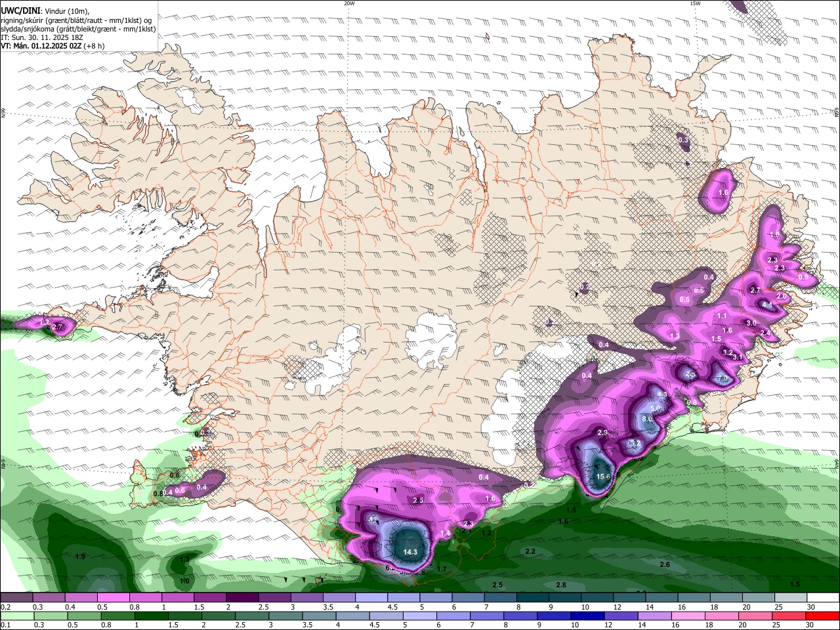
Task: Click the snow legend swatch for 10–12 mm
Action: [x=597, y=598]
